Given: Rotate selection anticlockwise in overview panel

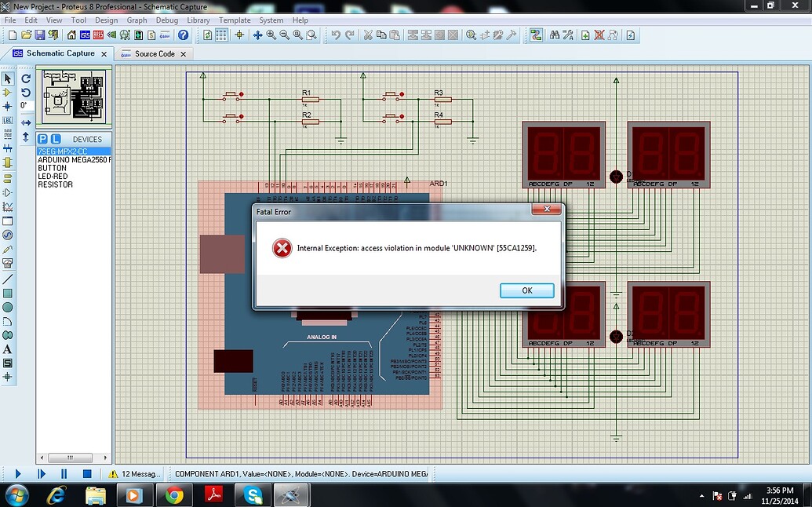Looking at the screenshot, I should click(x=26, y=93).
